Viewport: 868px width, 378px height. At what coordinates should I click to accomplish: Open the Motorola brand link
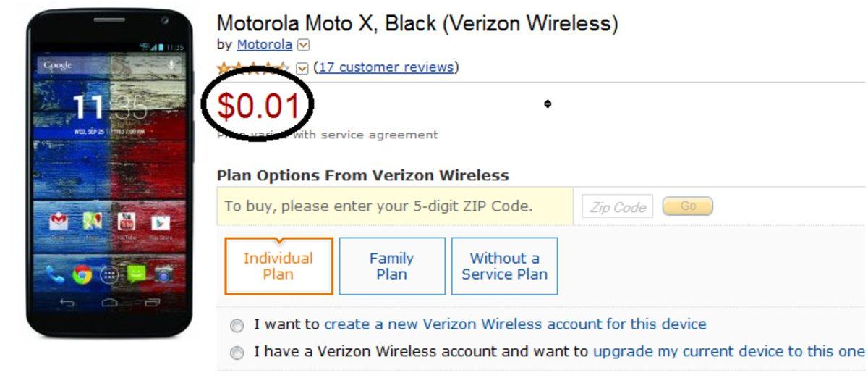[x=265, y=44]
